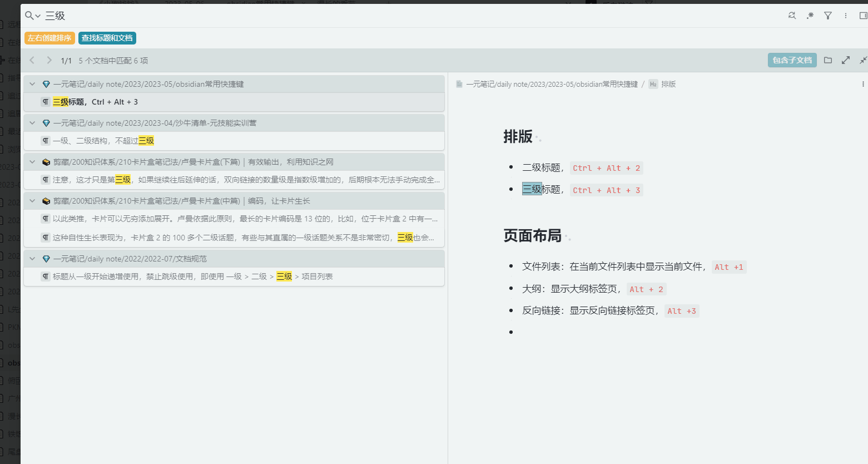
Task: Collapse the 文档规范 result group
Action: [x=32, y=258]
